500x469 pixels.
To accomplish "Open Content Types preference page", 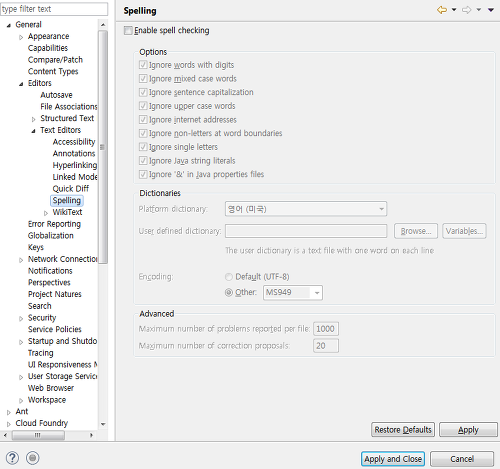I will coord(53,71).
